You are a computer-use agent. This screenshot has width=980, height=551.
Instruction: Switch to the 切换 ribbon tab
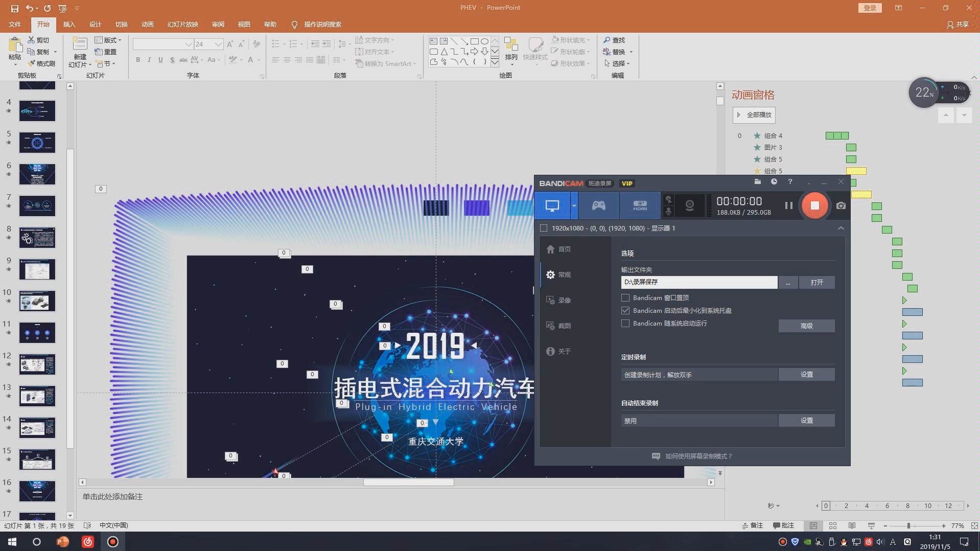[x=121, y=25]
